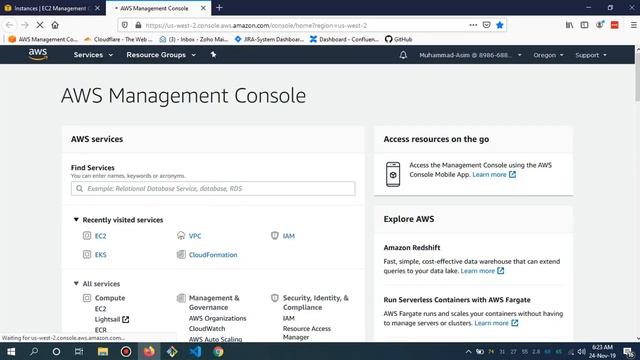This screenshot has height=360, width=640.
Task: Open Task View on the taskbar
Action: (79, 351)
